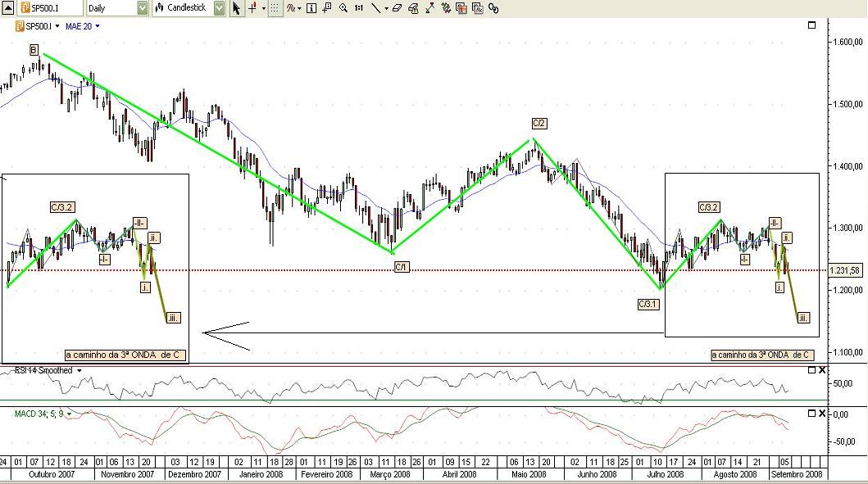Click the 1.231,58 current price label
The height and width of the screenshot is (484, 868).
tap(845, 270)
